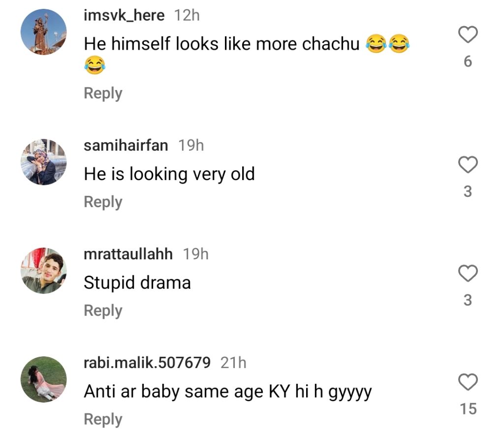Open the imsvk_here profile picture

tap(43, 32)
